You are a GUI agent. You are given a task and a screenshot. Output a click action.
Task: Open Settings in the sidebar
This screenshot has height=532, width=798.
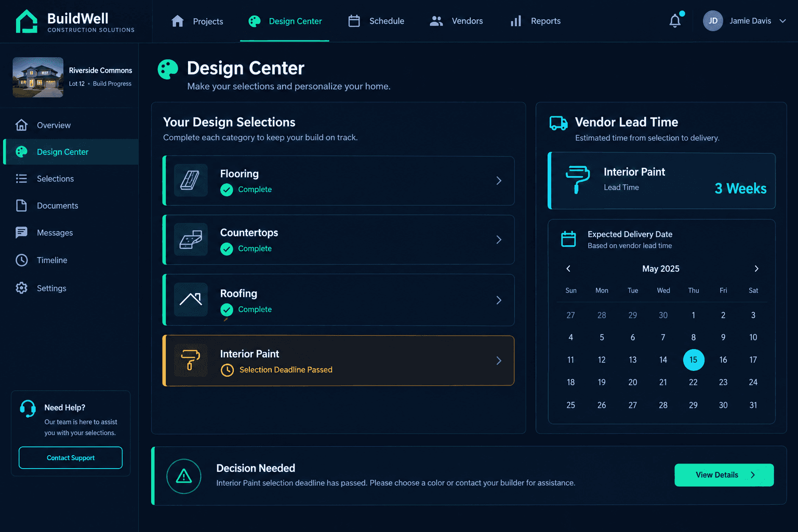[x=71, y=288]
